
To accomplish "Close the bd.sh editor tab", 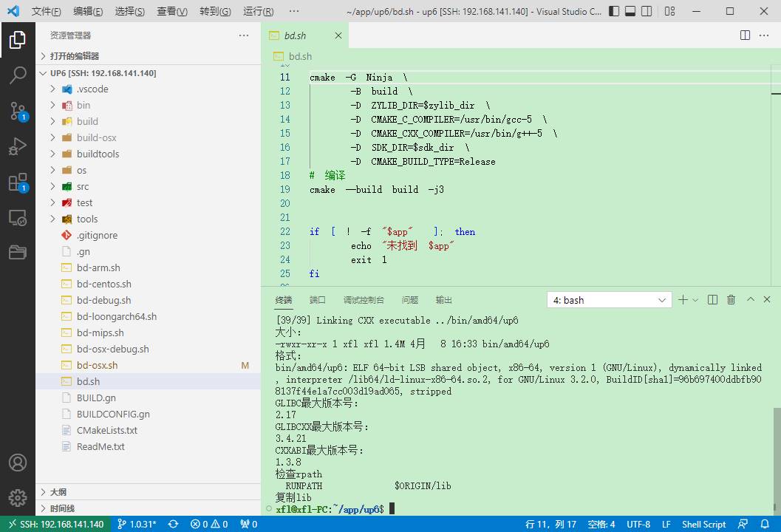I will 338,35.
